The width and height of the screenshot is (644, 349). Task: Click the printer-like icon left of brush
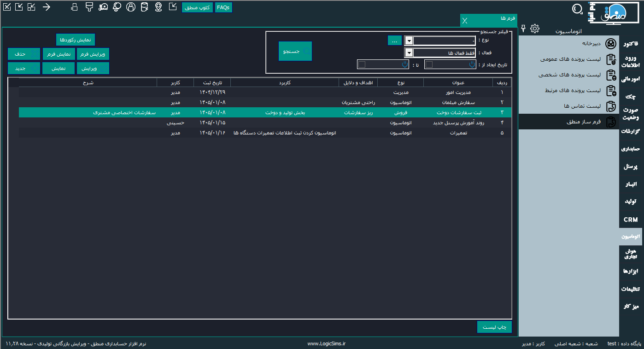point(75,7)
